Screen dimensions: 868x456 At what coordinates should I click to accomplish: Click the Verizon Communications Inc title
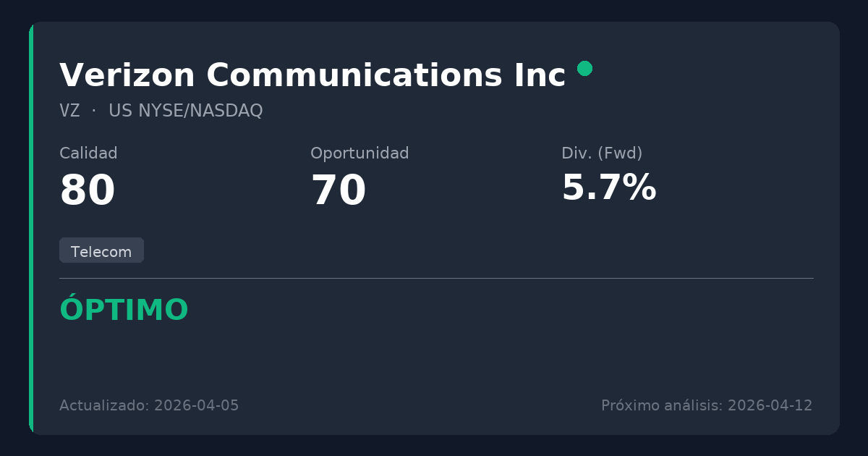pyautogui.click(x=312, y=76)
